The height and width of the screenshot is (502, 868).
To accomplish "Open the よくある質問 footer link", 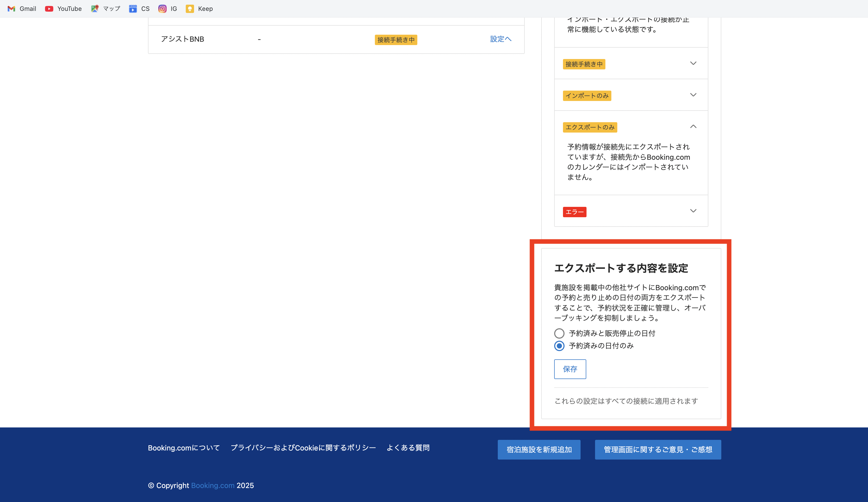I will (x=409, y=448).
